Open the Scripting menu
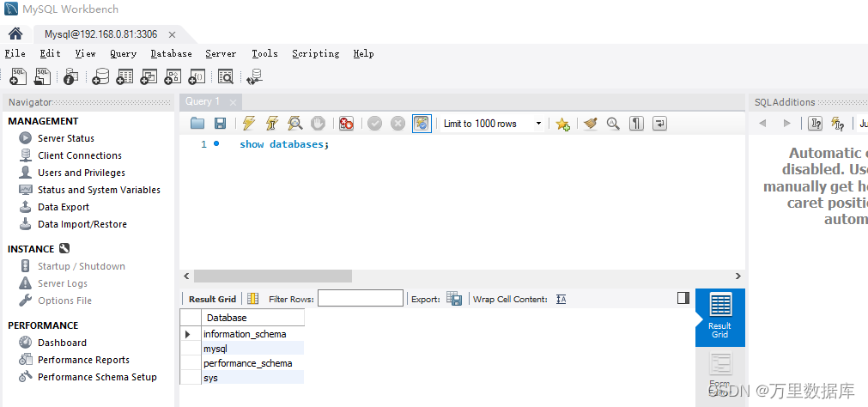The image size is (868, 407). point(316,54)
